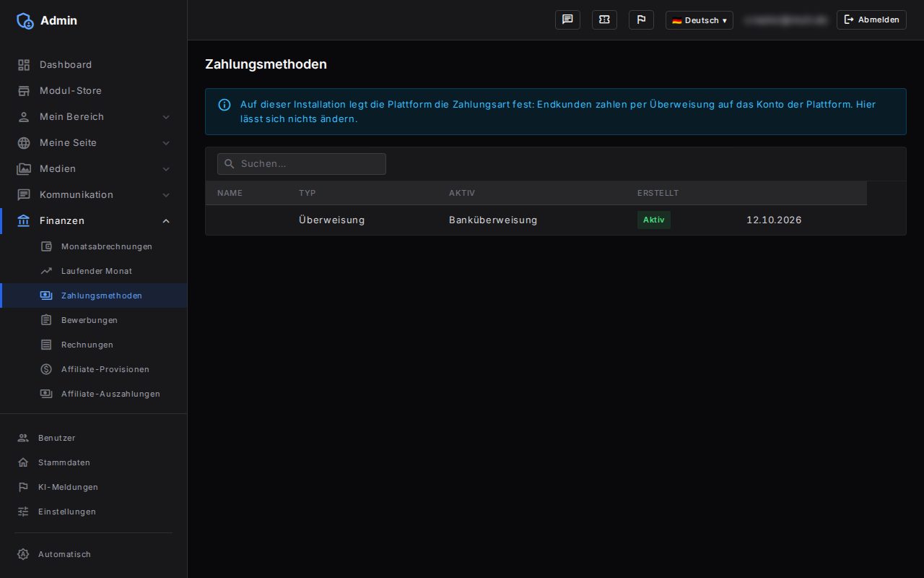This screenshot has height=578, width=924.
Task: Click the info icon in the blue notice
Action: (225, 105)
